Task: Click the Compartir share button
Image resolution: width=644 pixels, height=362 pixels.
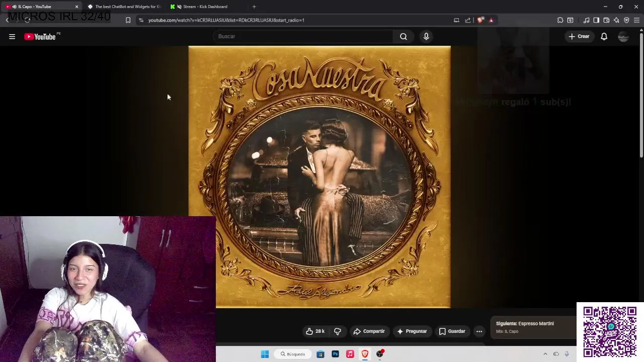Action: (x=369, y=331)
